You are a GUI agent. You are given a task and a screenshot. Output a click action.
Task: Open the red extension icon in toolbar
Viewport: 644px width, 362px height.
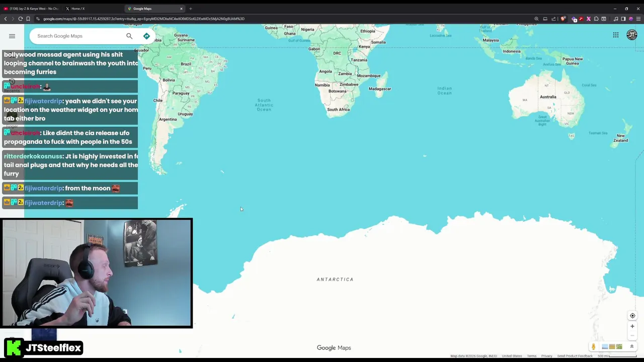click(581, 19)
